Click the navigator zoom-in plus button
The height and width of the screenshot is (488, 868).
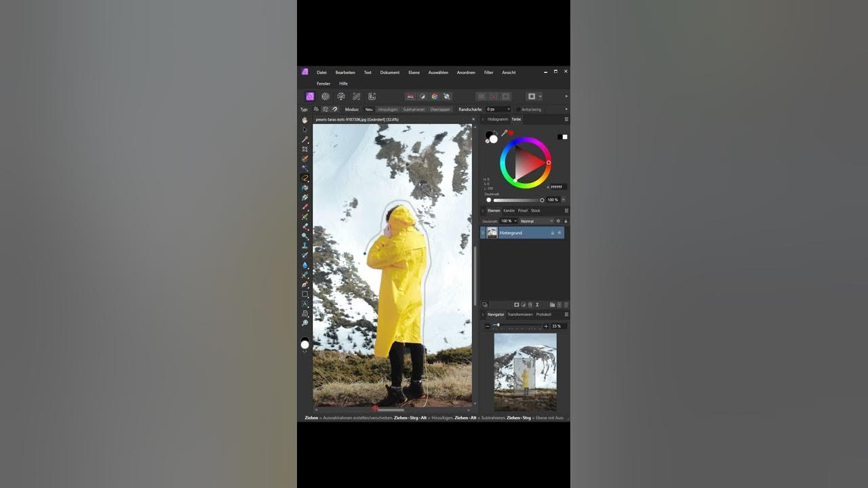(546, 326)
